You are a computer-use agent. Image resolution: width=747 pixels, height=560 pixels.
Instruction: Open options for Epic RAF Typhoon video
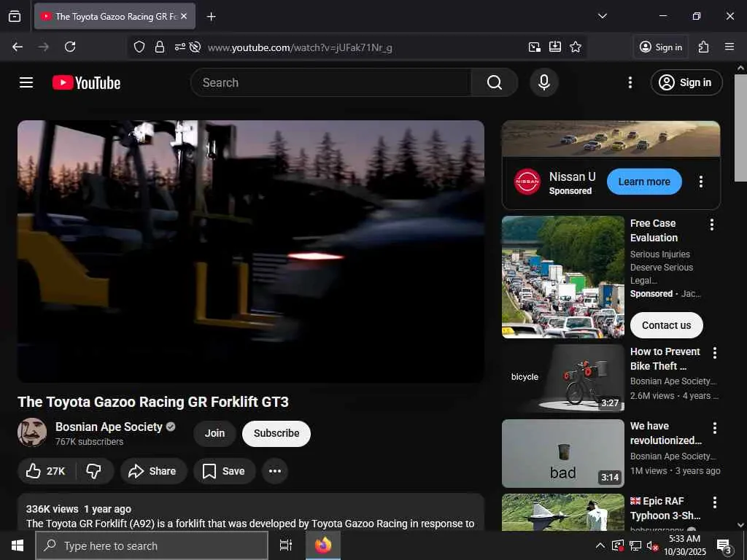coord(715,502)
